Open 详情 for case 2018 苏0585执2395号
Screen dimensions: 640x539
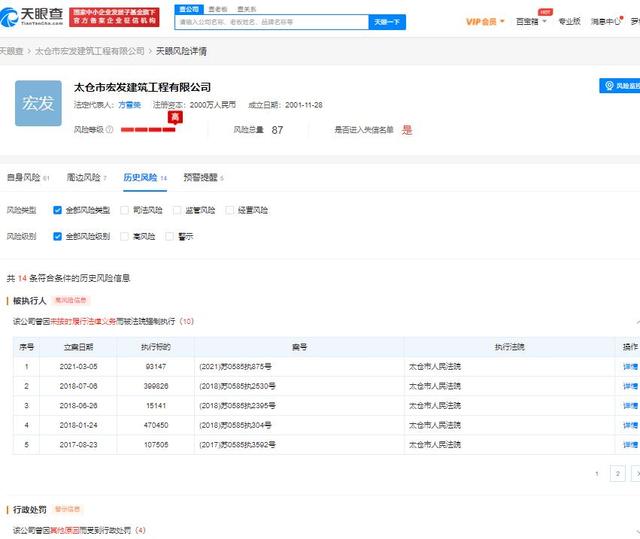[630, 406]
